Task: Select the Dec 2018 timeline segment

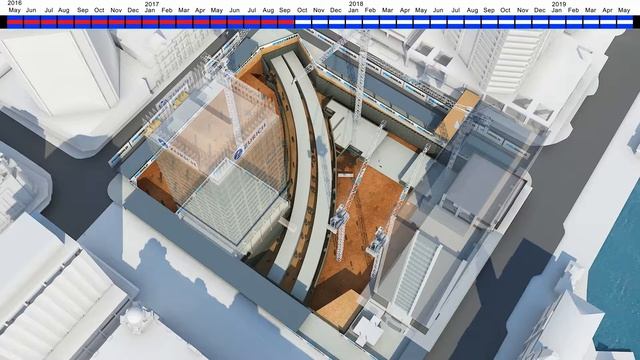Action: (x=540, y=22)
